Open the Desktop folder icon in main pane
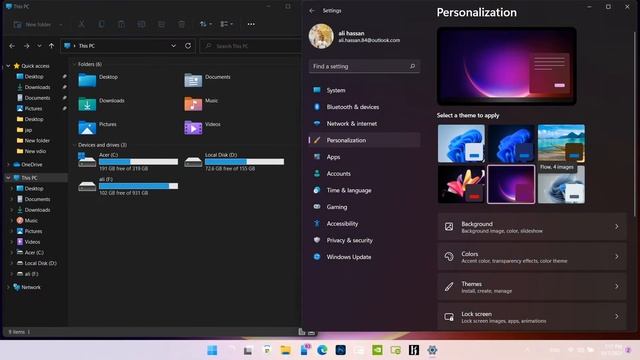The width and height of the screenshot is (640, 360). (87, 80)
